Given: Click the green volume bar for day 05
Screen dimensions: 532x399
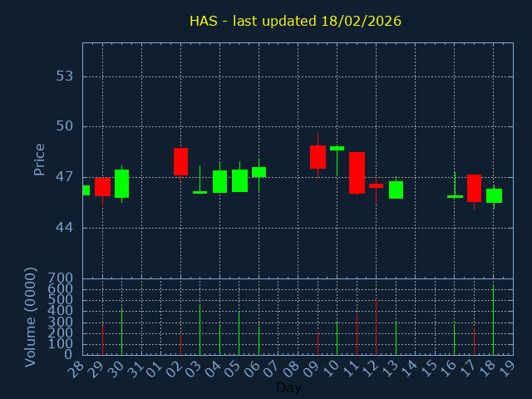Looking at the screenshot, I should pos(239,333).
